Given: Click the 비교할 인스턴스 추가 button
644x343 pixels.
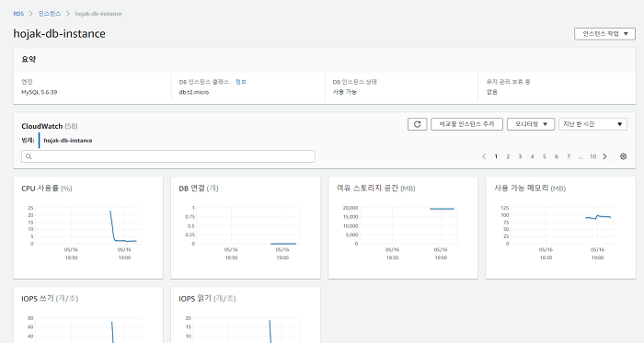Looking at the screenshot, I should [466, 124].
